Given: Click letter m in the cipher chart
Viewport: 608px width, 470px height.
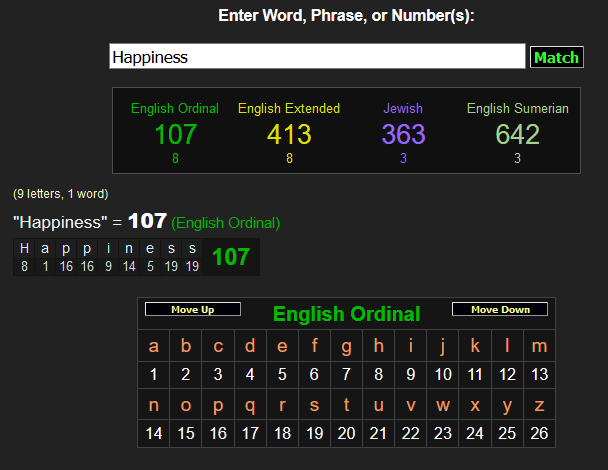Looking at the screenshot, I should 540,347.
